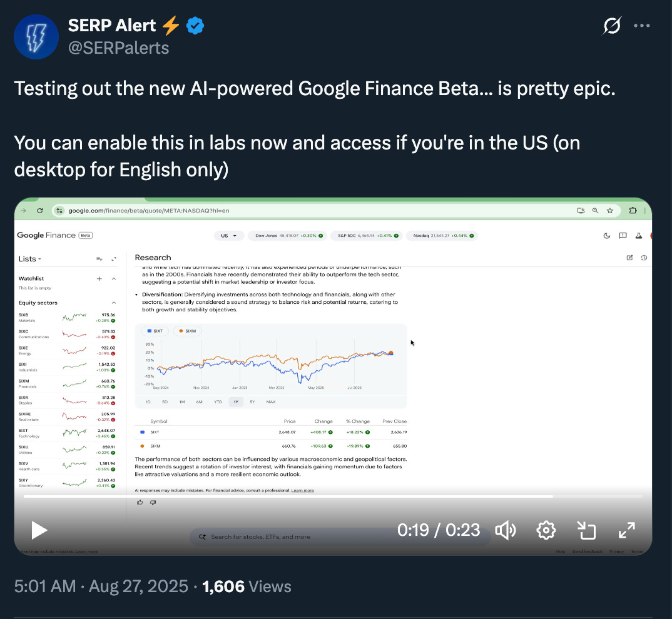Image resolution: width=672 pixels, height=619 pixels.
Task: Add to Watchlist with plus icon
Action: click(99, 279)
